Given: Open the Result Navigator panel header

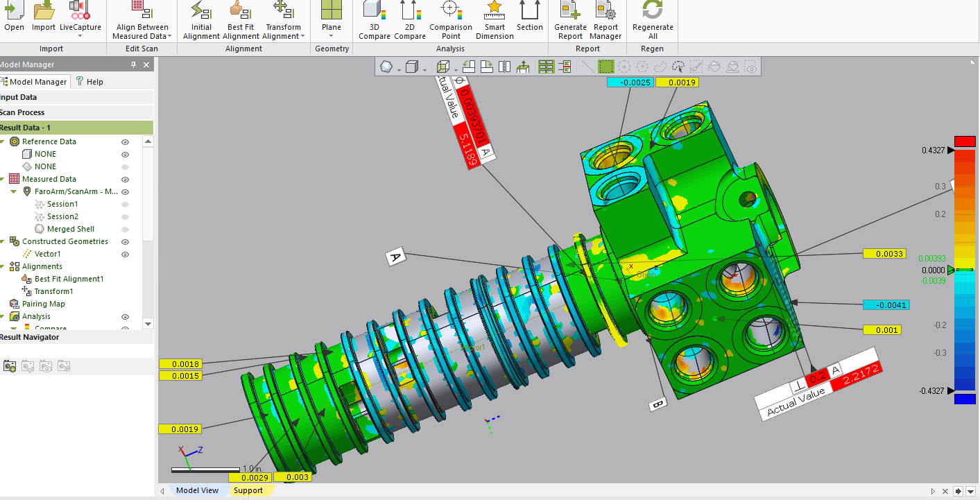Looking at the screenshot, I should (76, 337).
